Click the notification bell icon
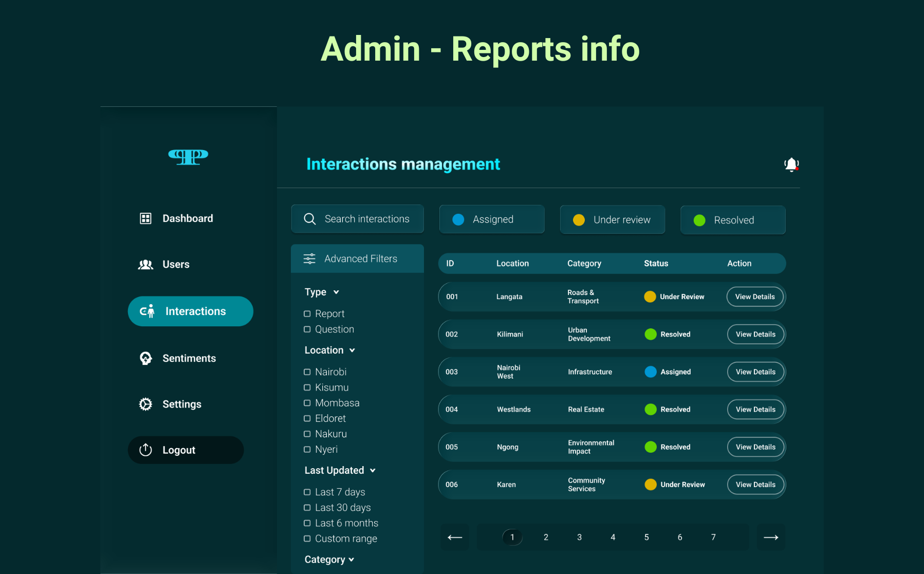The height and width of the screenshot is (574, 924). point(791,164)
